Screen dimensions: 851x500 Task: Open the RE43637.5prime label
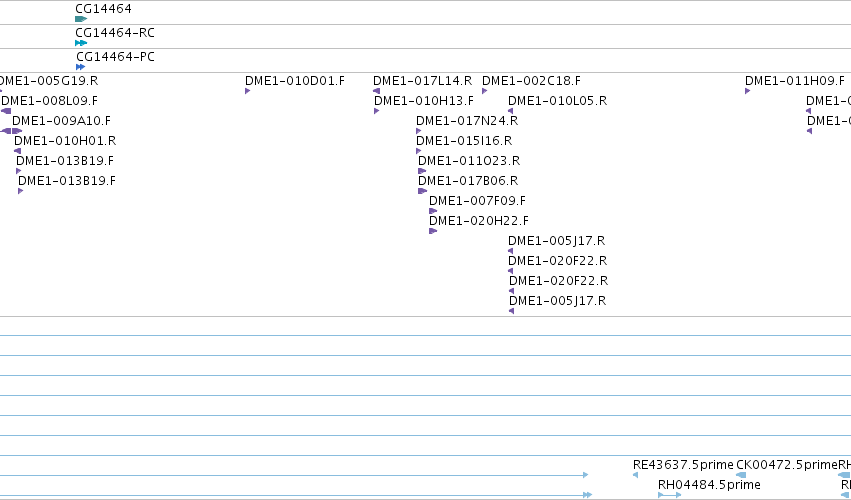click(683, 465)
